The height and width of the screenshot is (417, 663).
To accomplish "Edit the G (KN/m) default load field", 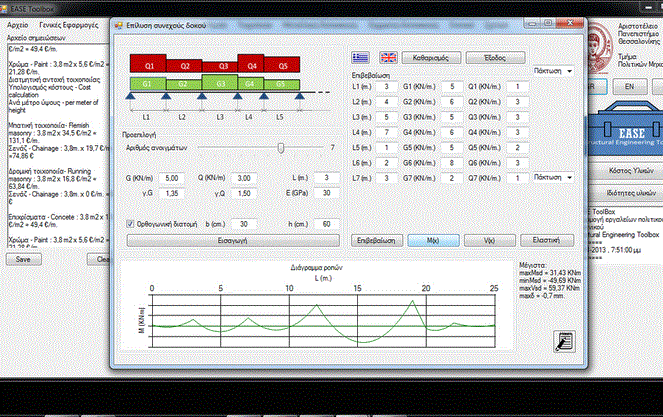I will 172,178.
